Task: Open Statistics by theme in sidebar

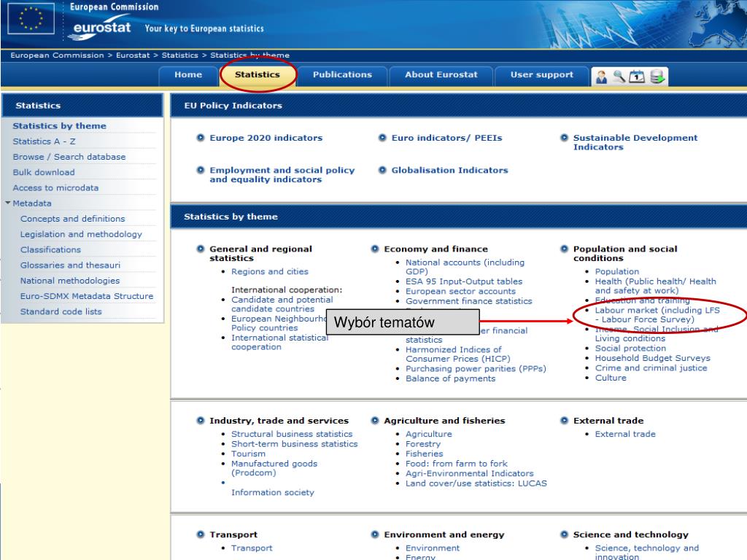Action: click(60, 125)
